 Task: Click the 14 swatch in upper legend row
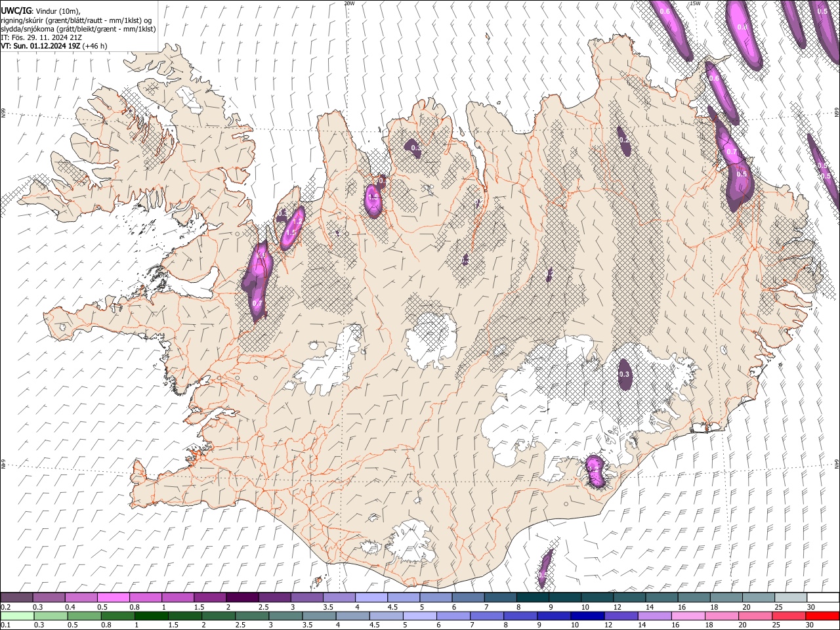point(661,597)
